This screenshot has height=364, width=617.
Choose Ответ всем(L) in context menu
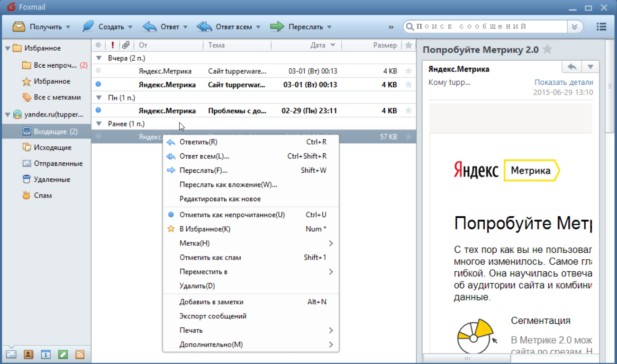(251, 156)
